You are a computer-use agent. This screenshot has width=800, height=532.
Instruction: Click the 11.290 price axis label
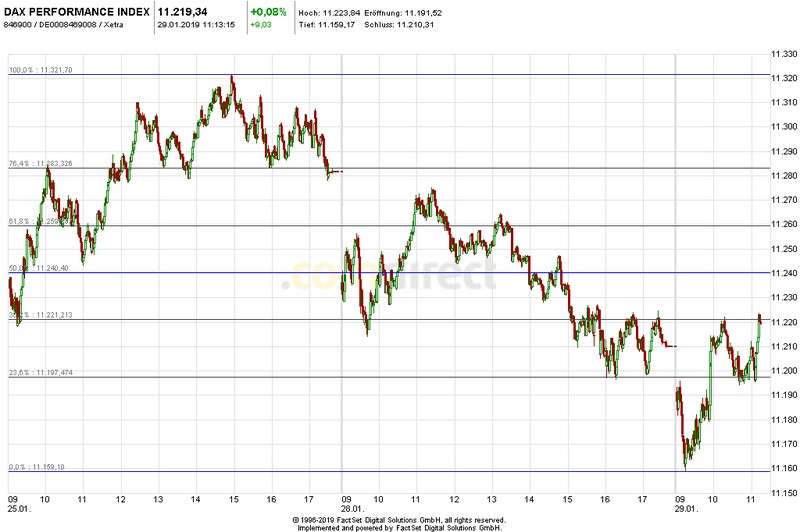click(784, 151)
